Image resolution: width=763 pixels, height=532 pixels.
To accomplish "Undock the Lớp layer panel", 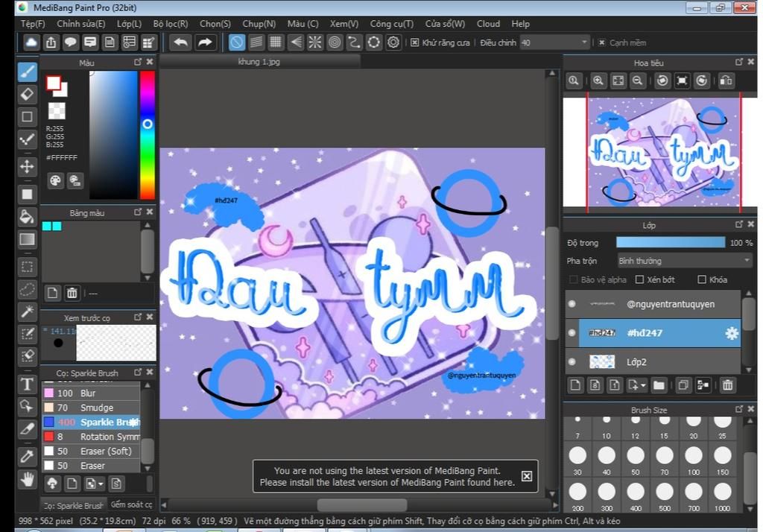I will click(739, 224).
